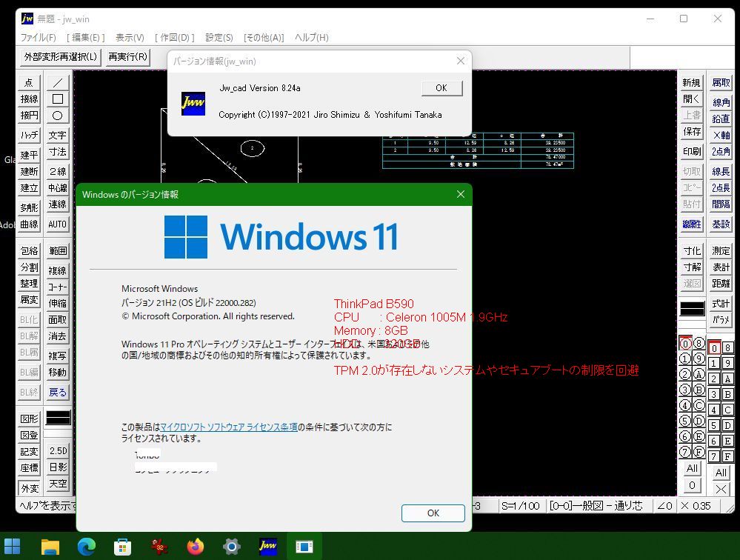740x560 pixels.
Task: Launch Microsoft Edge from the taskbar
Action: (x=87, y=547)
